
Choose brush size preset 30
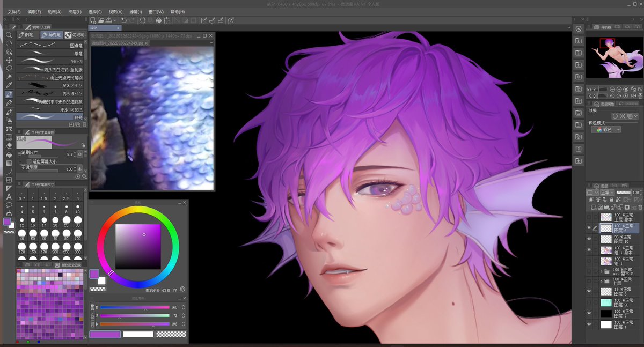(77, 222)
